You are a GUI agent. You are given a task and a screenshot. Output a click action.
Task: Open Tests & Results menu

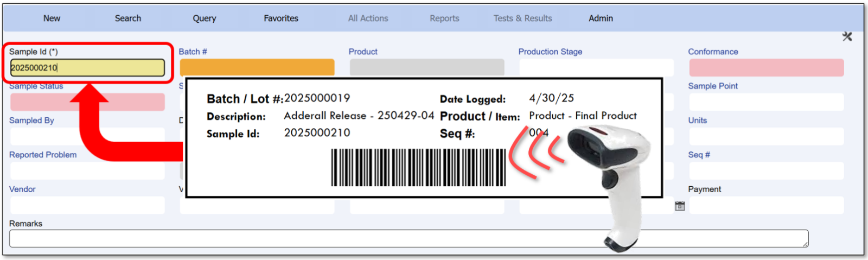point(522,18)
